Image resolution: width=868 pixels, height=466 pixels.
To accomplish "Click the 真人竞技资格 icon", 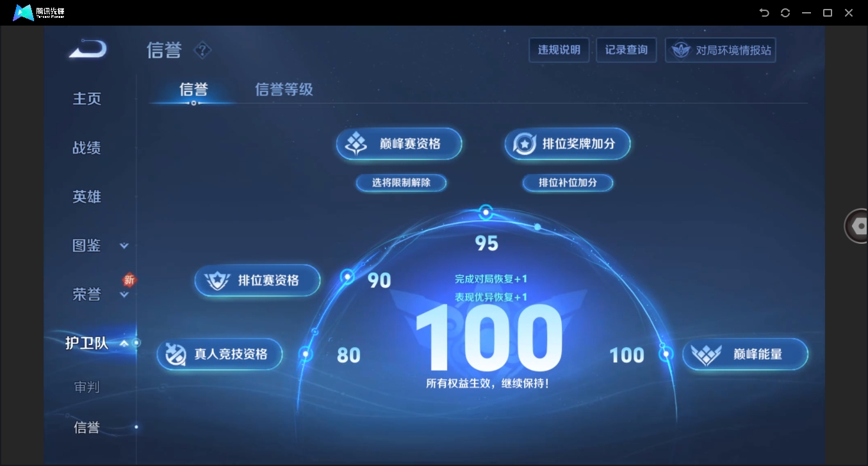I will (x=176, y=354).
